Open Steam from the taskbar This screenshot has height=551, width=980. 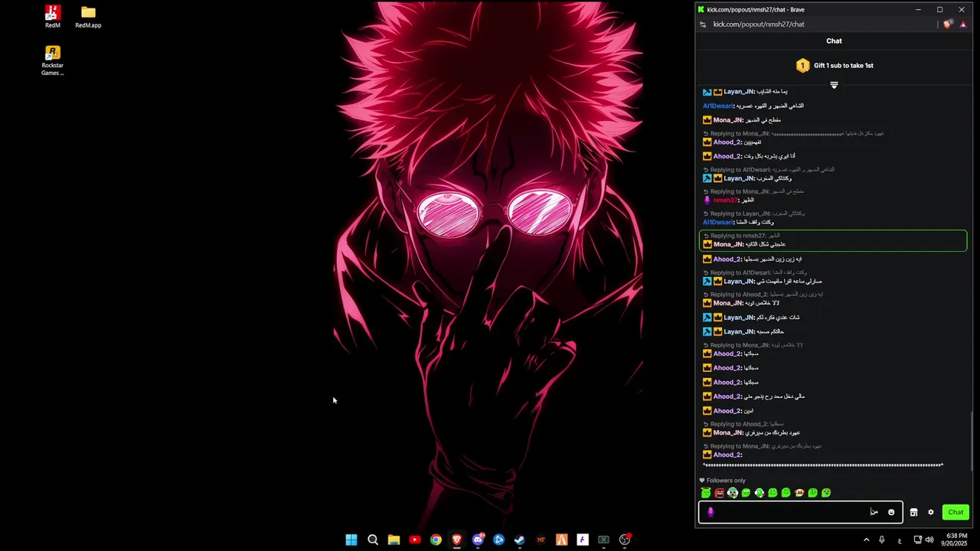tap(520, 540)
